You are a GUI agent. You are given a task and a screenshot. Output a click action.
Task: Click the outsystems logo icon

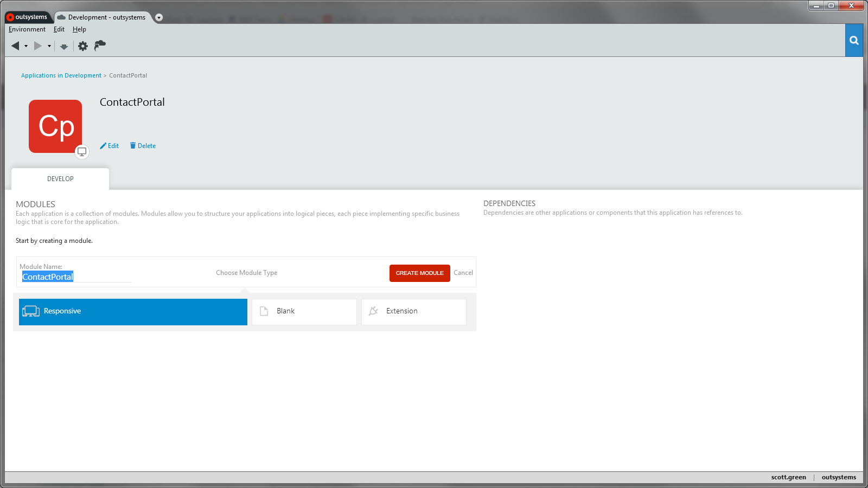[10, 17]
